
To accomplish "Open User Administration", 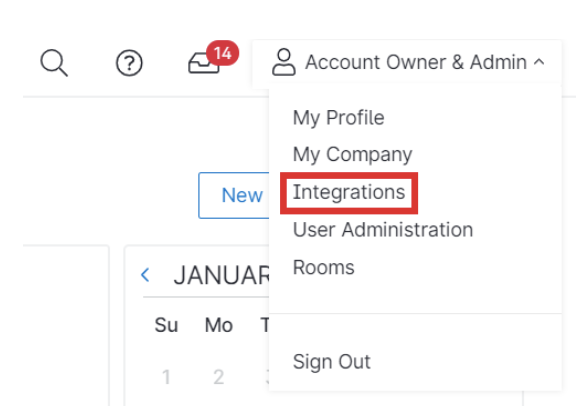I will coord(383,230).
